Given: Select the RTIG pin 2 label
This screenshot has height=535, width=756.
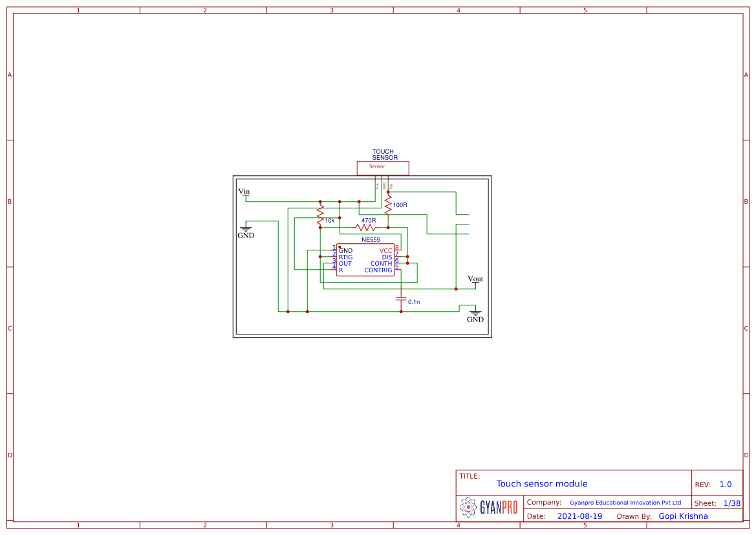Looking at the screenshot, I should tap(345, 257).
